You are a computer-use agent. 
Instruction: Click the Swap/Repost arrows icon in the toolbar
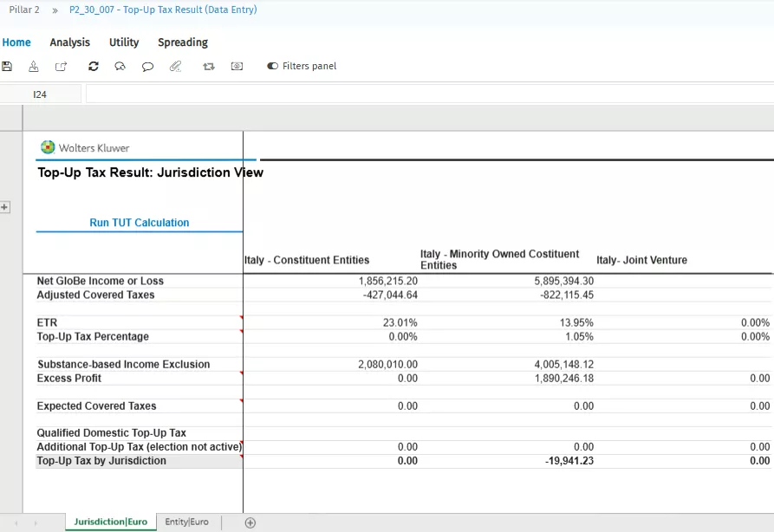click(x=208, y=66)
